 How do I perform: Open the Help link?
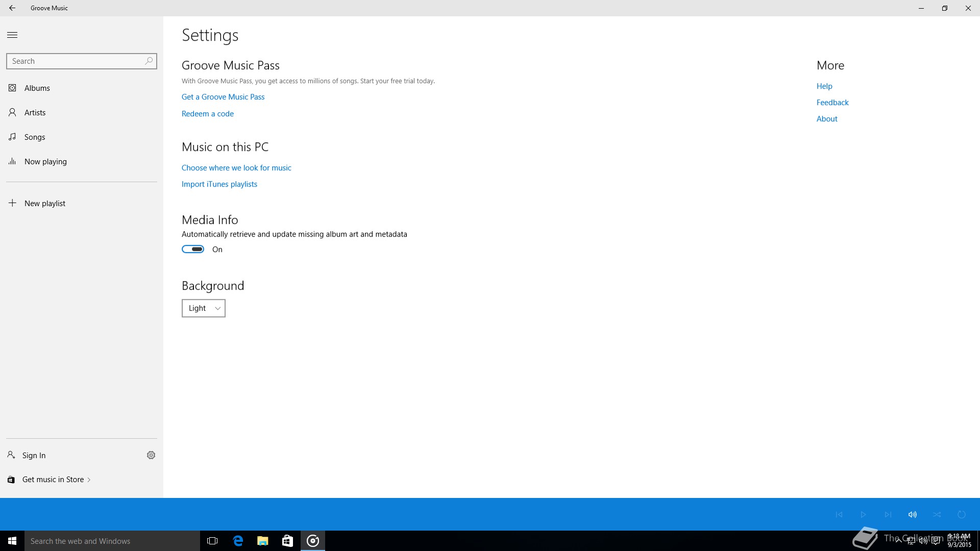coord(824,86)
